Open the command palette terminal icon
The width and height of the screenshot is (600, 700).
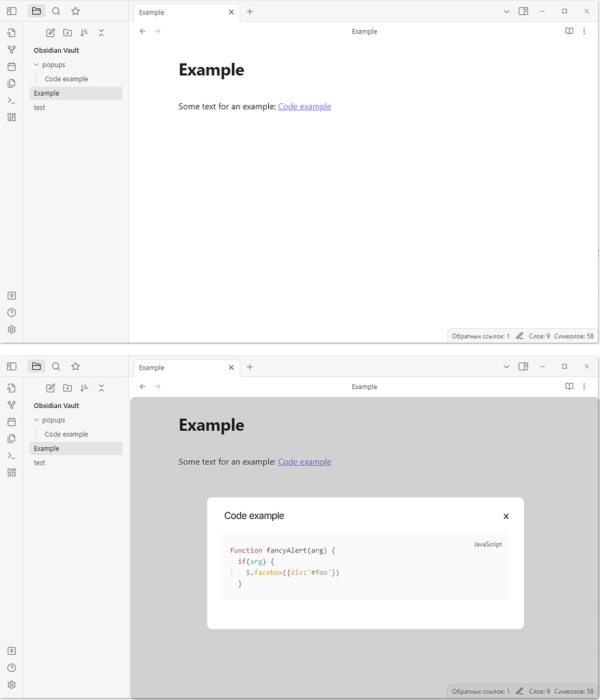[11, 99]
